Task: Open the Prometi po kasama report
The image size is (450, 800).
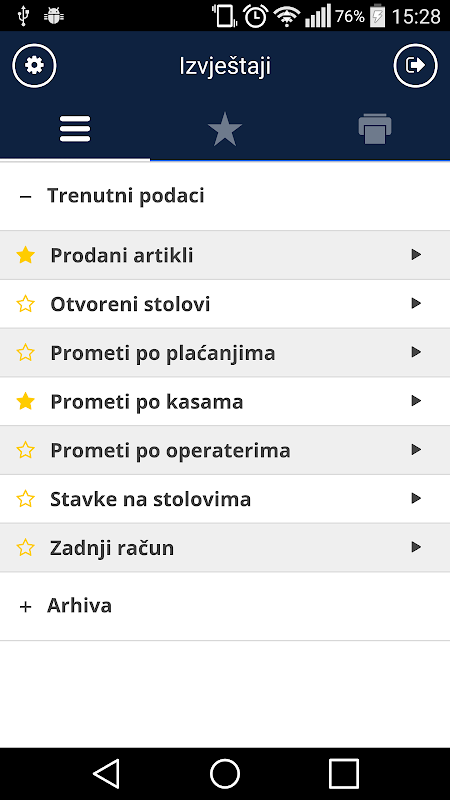Action: (225, 402)
